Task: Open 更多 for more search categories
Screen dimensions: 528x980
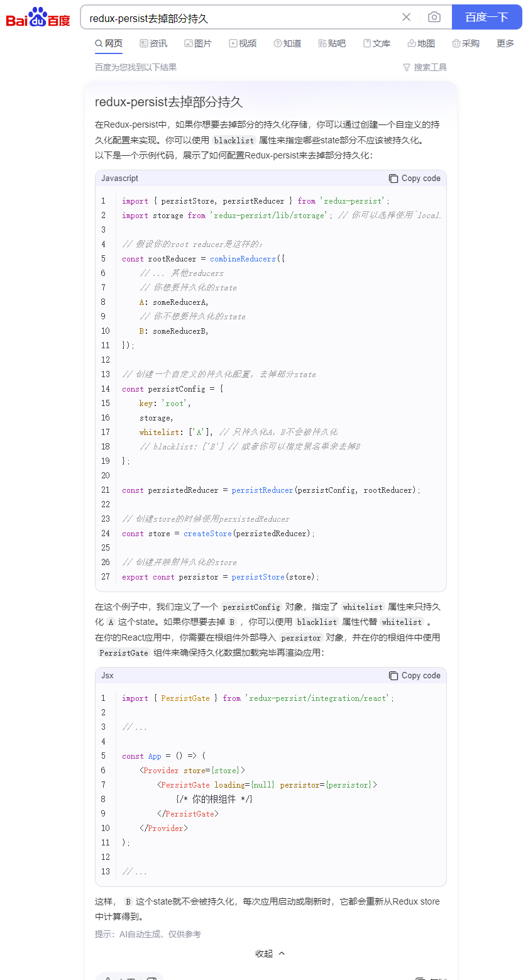Action: (x=504, y=43)
